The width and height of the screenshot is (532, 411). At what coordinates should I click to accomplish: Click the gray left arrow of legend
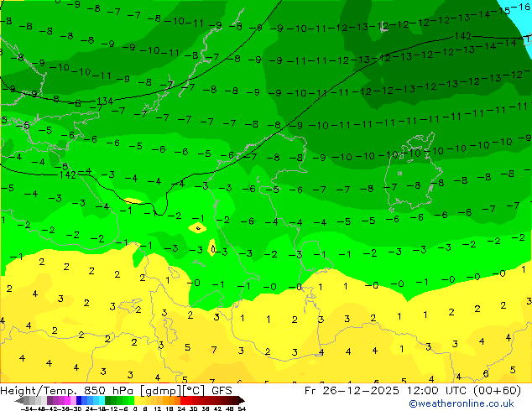tap(18, 401)
